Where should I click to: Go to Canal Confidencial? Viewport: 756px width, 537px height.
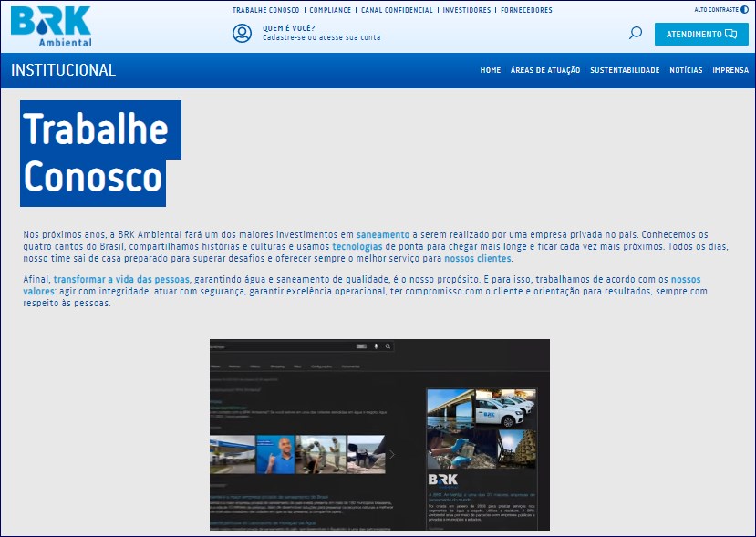(x=397, y=11)
